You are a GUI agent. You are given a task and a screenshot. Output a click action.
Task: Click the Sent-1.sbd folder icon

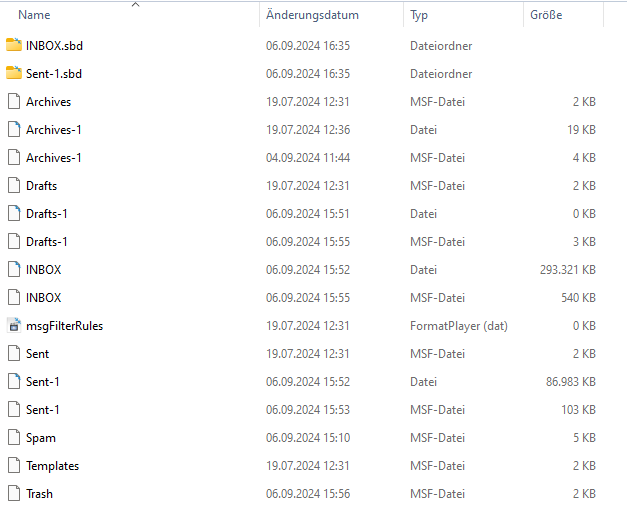[x=13, y=73]
